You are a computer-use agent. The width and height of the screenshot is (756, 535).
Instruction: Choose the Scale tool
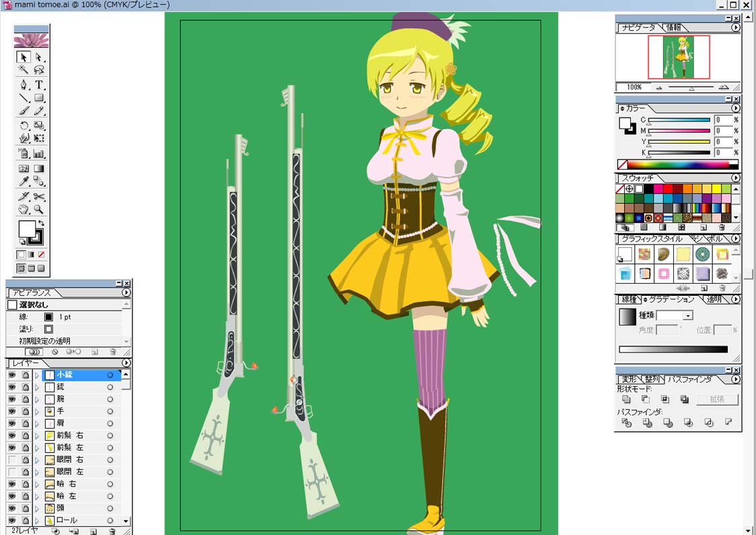tap(39, 126)
